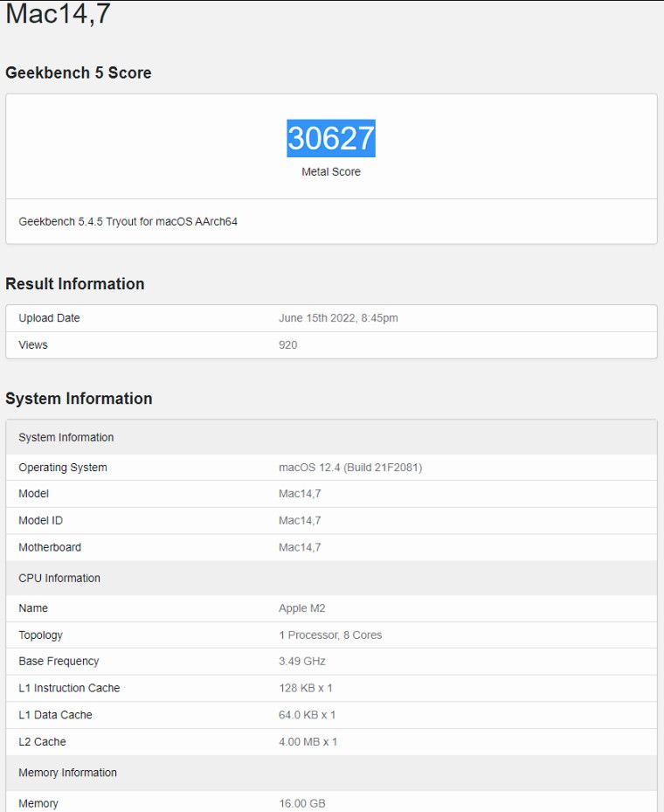Click the 3.49 GHz value

tap(301, 662)
